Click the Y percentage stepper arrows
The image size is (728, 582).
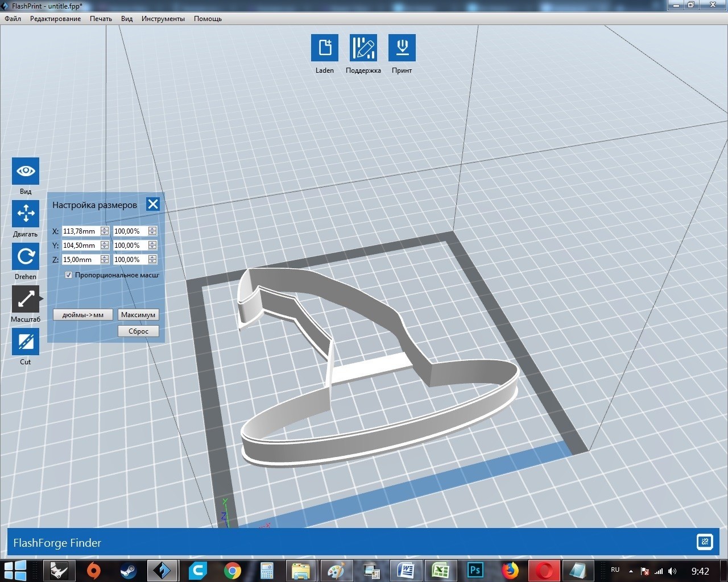coord(152,246)
